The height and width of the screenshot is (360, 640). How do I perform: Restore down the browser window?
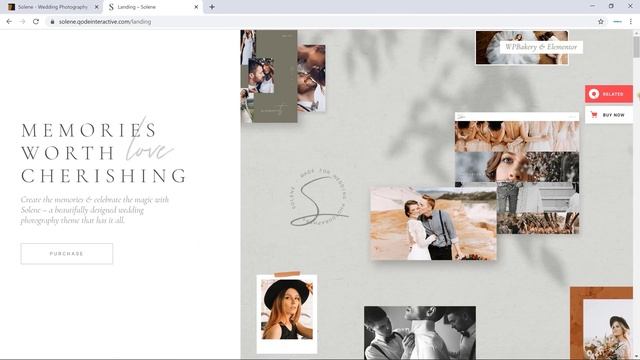[x=611, y=6]
